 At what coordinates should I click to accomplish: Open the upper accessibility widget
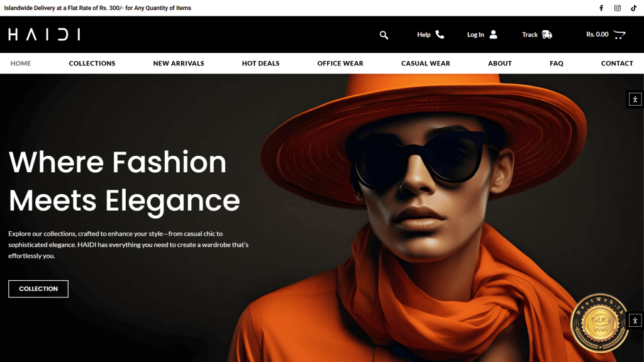(635, 99)
